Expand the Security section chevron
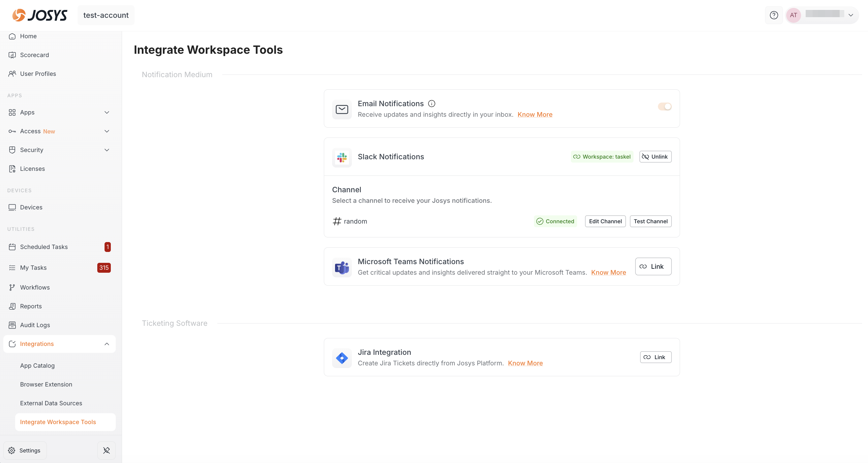The height and width of the screenshot is (463, 868). coord(107,150)
